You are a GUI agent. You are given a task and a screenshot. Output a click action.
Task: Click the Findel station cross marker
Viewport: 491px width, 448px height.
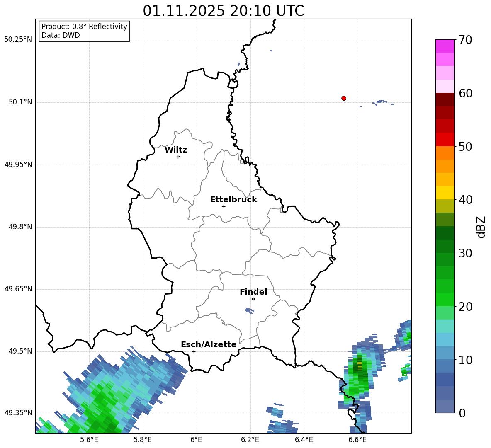[253, 299]
